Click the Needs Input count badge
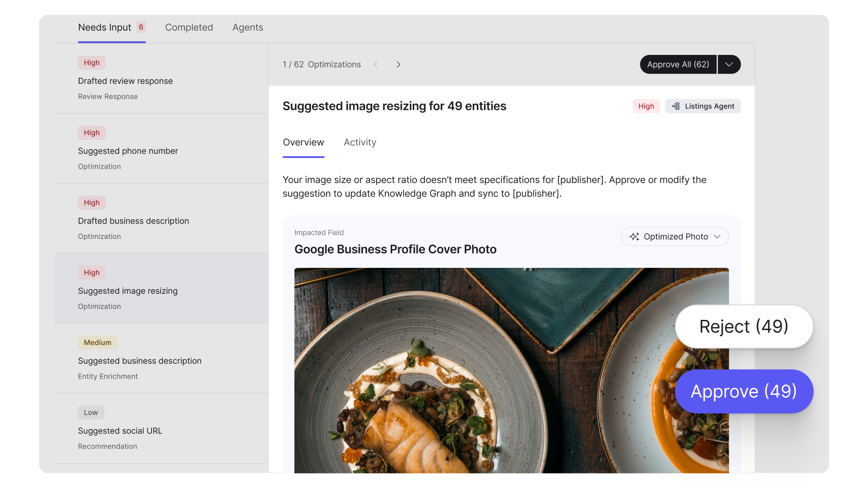Image resolution: width=868 pixels, height=488 pixels. tap(141, 27)
